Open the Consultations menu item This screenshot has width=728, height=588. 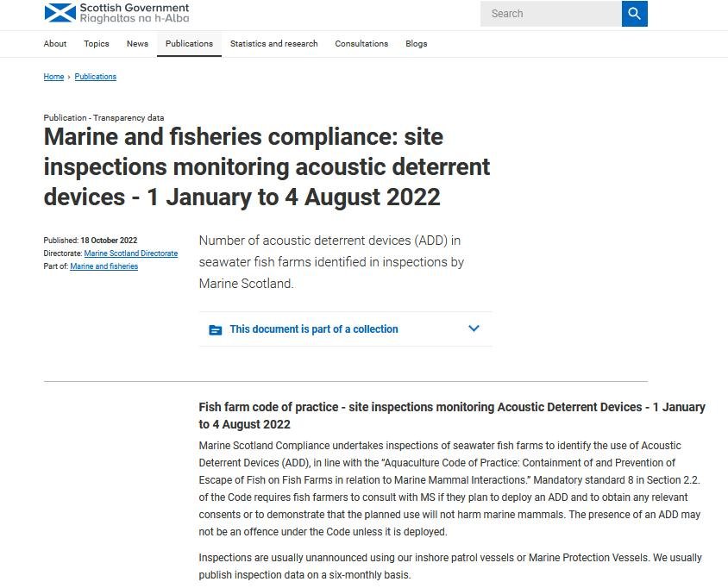click(361, 43)
